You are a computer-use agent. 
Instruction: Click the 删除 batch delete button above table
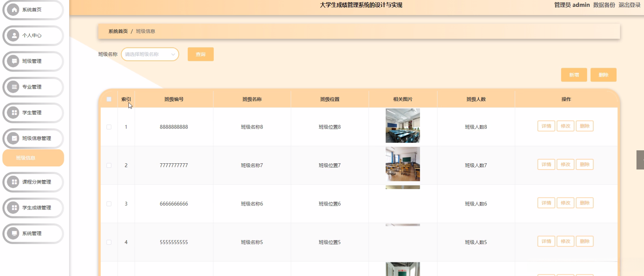[603, 75]
